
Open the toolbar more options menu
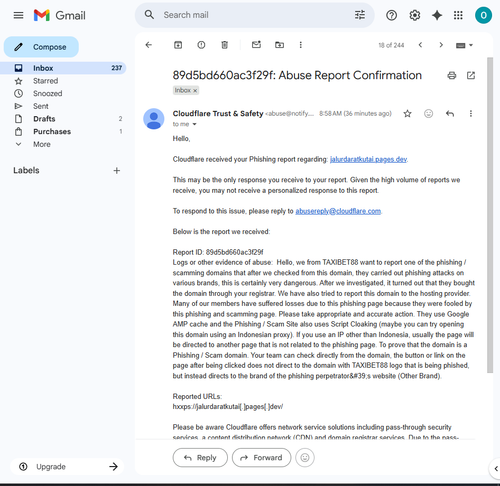pyautogui.click(x=301, y=45)
